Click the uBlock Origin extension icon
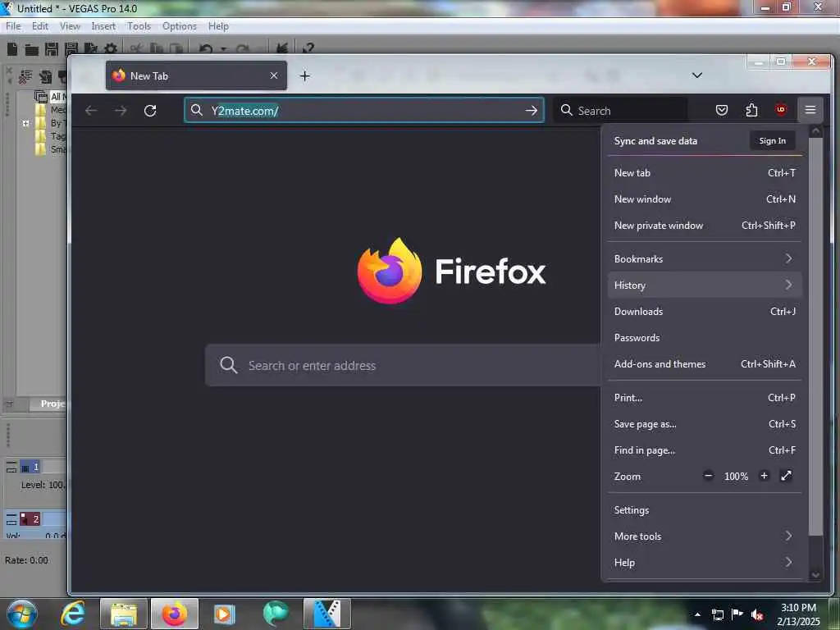 [781, 111]
